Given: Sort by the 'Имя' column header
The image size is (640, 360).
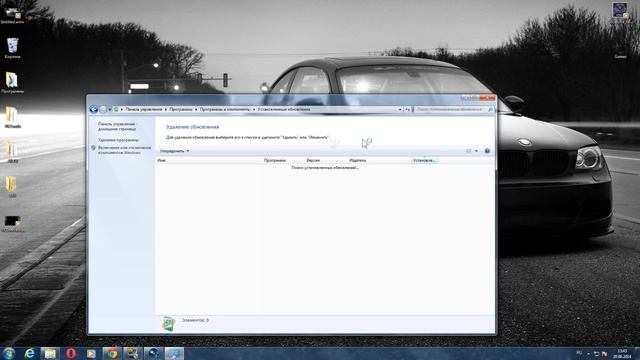Looking at the screenshot, I should tap(209, 160).
